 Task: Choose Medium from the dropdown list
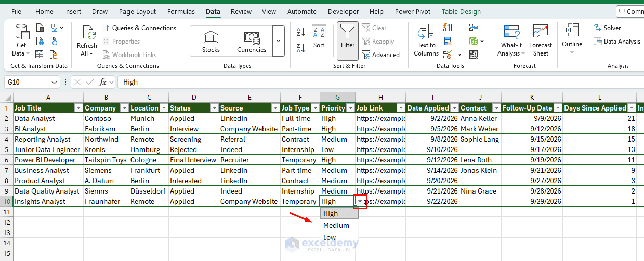point(339,225)
